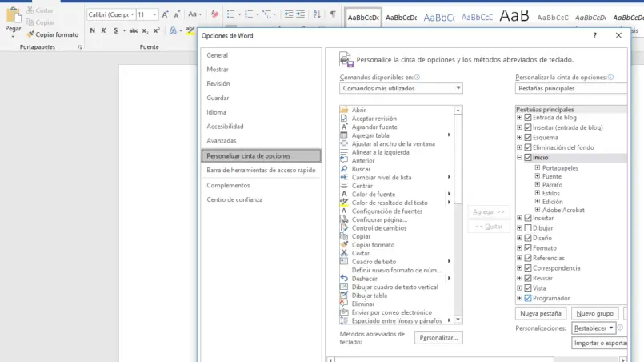644x362 pixels.
Task: Toggle paragraph marks pilcrow icon
Action: (333, 14)
